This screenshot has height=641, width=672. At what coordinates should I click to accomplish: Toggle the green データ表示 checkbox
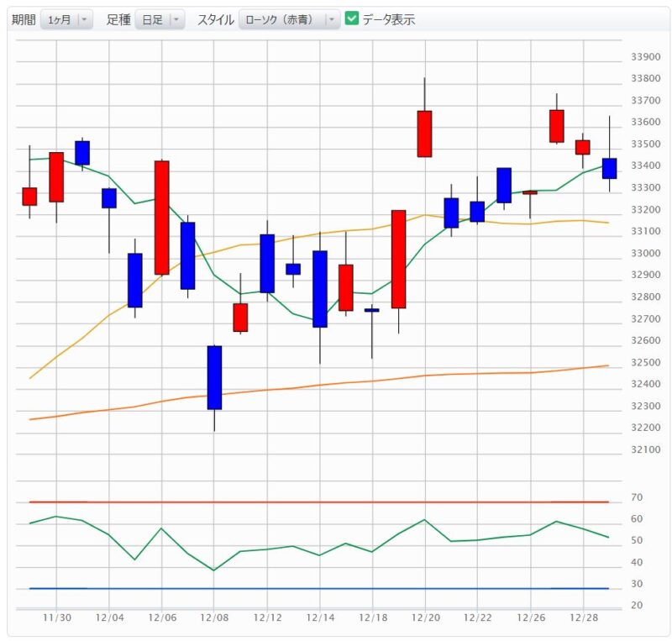click(352, 18)
